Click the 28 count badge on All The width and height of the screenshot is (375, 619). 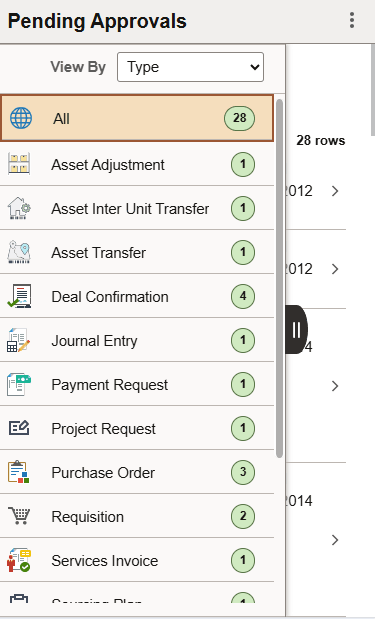(x=240, y=118)
